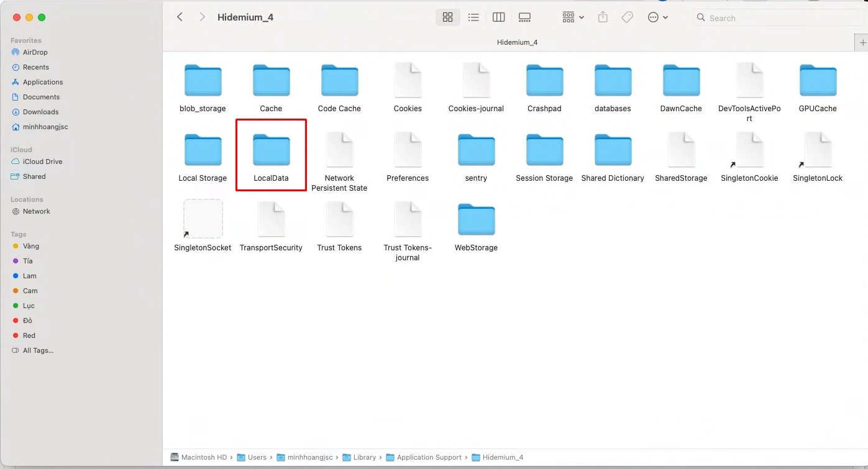Open Applications in the sidebar

tap(43, 82)
